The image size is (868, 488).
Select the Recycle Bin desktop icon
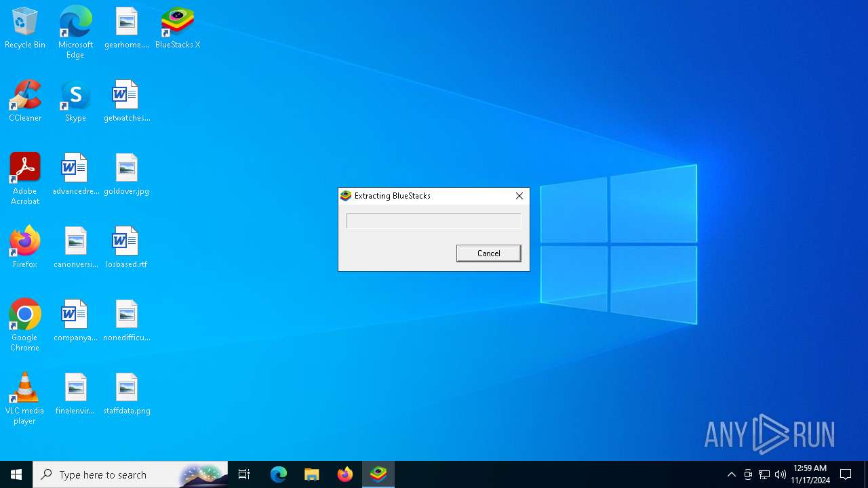click(25, 28)
